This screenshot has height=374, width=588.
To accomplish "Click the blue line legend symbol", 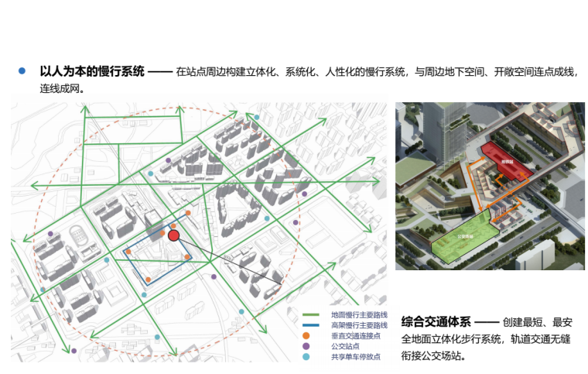I will 312,325.
